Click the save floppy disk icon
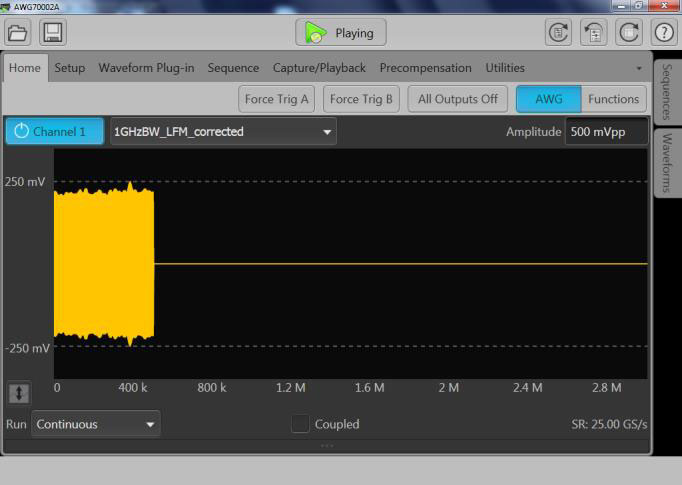Image resolution: width=682 pixels, height=485 pixels. pyautogui.click(x=52, y=32)
